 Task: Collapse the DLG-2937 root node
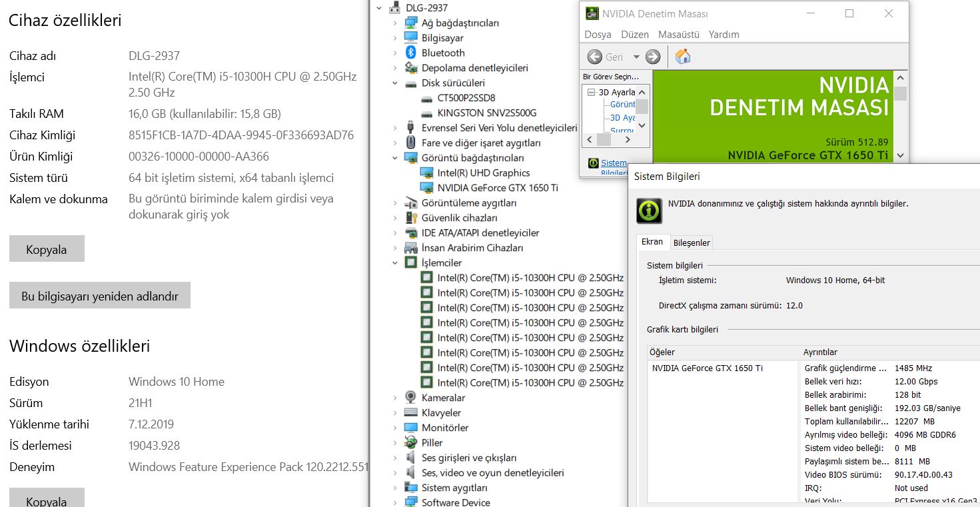379,8
